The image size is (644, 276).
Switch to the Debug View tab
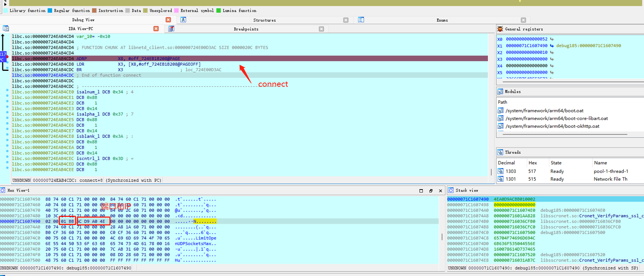coord(83,20)
